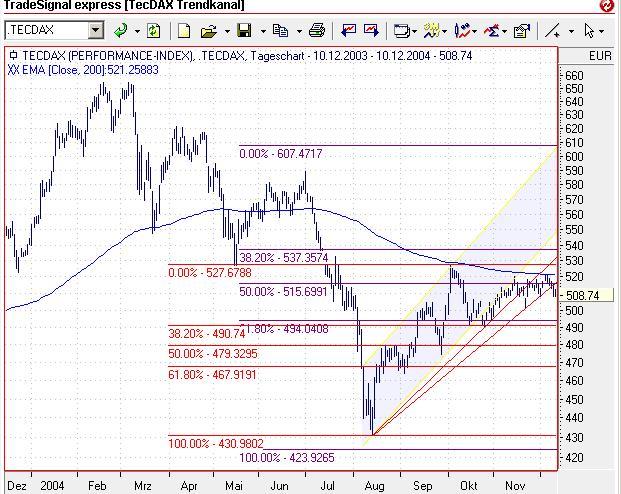Select the trendline drawing tool
621x494 pixels.
(552, 31)
